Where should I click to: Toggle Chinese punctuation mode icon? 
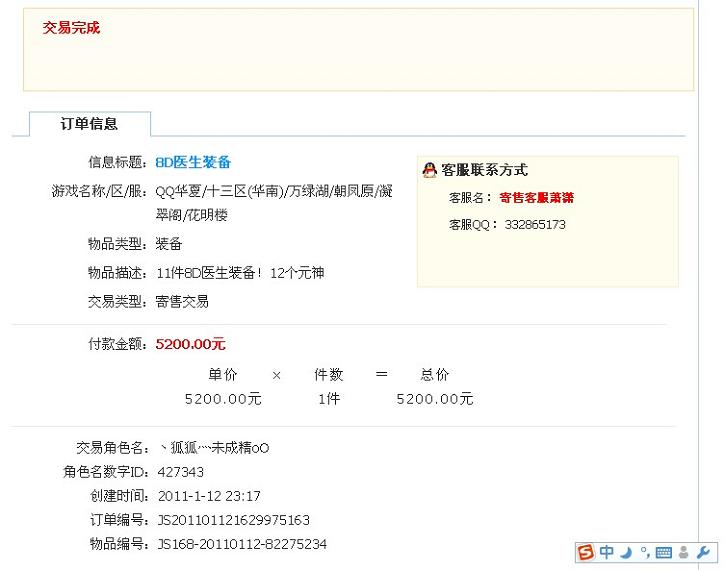pyautogui.click(x=645, y=552)
